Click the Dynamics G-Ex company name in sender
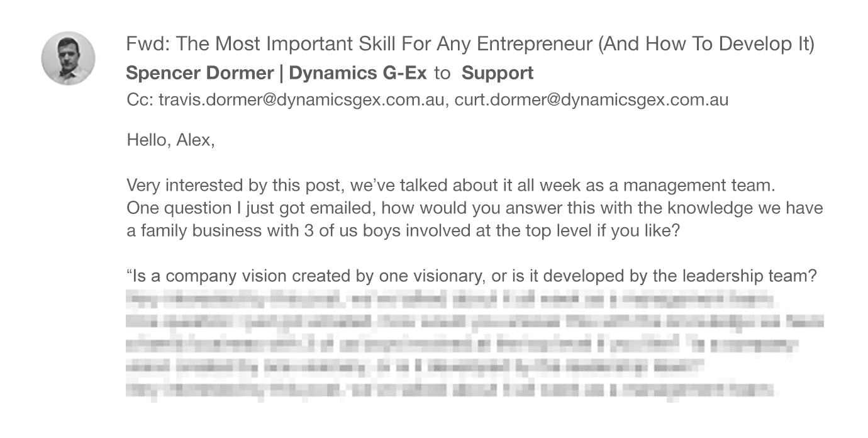The height and width of the screenshot is (438, 868). (x=358, y=73)
